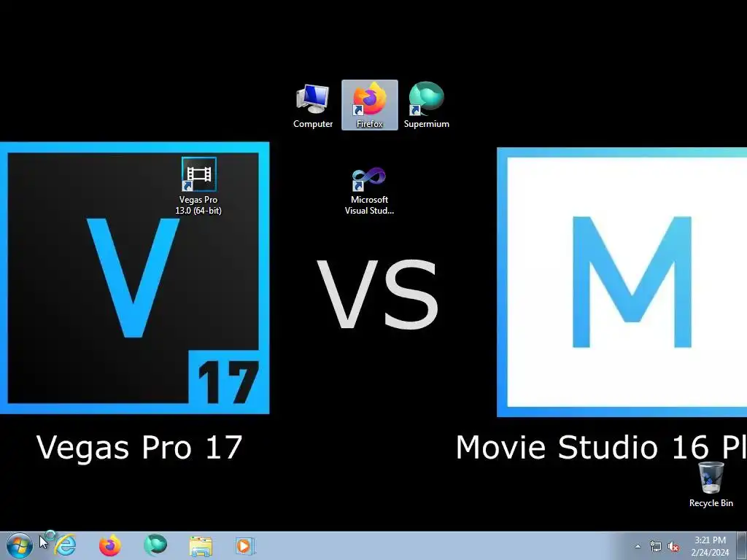747x560 pixels.
Task: Show hidden system tray icons
Action: click(638, 547)
